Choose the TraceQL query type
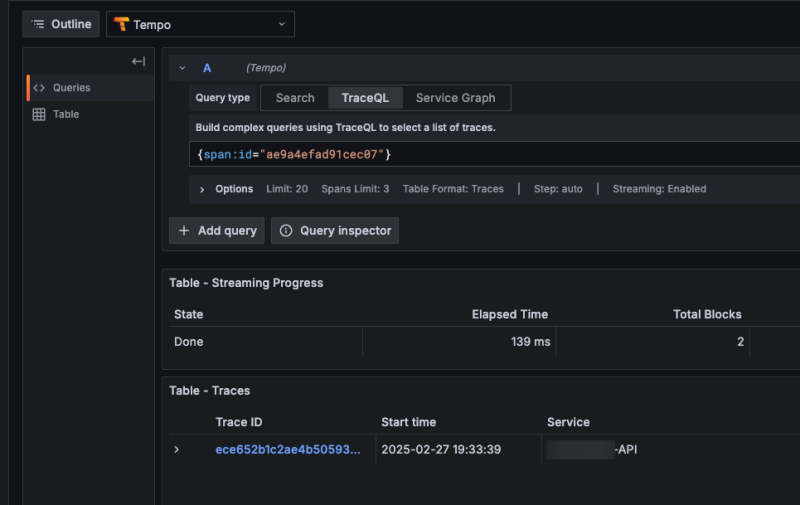Viewport: 800px width, 505px height. coord(365,98)
